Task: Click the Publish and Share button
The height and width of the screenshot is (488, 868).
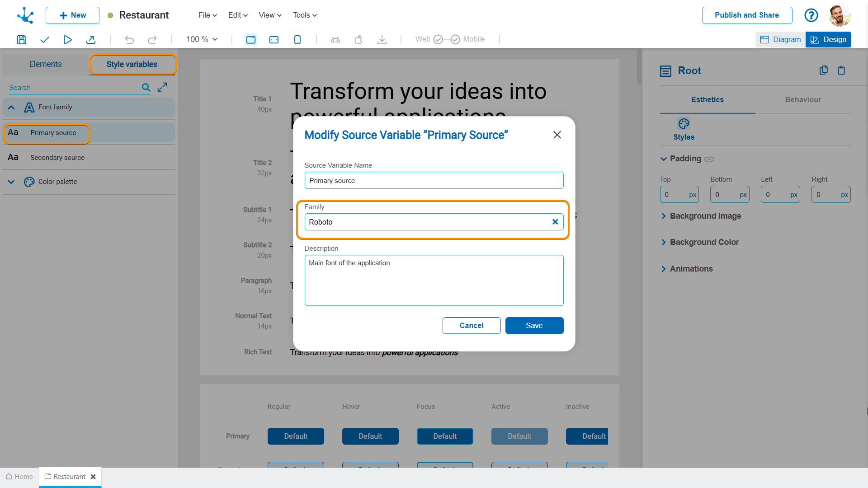Action: point(746,15)
